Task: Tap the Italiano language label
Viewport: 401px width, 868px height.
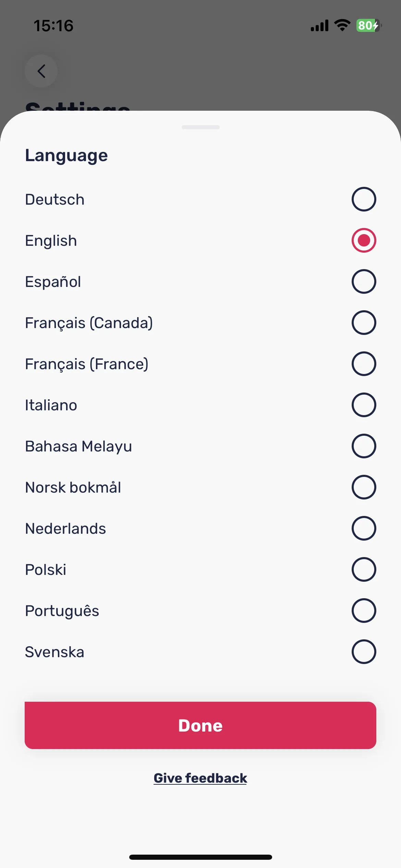Action: (51, 405)
